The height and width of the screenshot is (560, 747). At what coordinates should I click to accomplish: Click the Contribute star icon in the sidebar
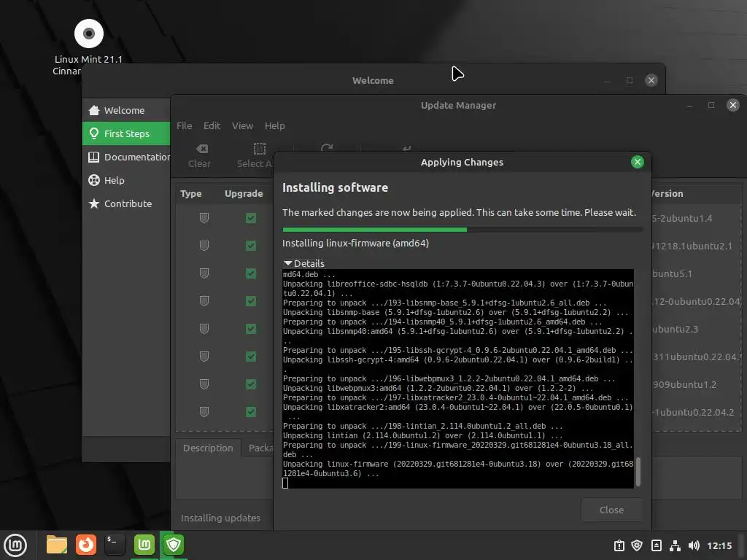(94, 203)
